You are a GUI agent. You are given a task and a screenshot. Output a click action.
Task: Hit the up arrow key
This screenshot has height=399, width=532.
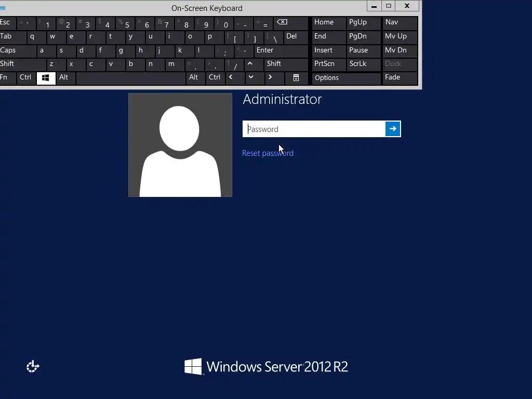254,64
